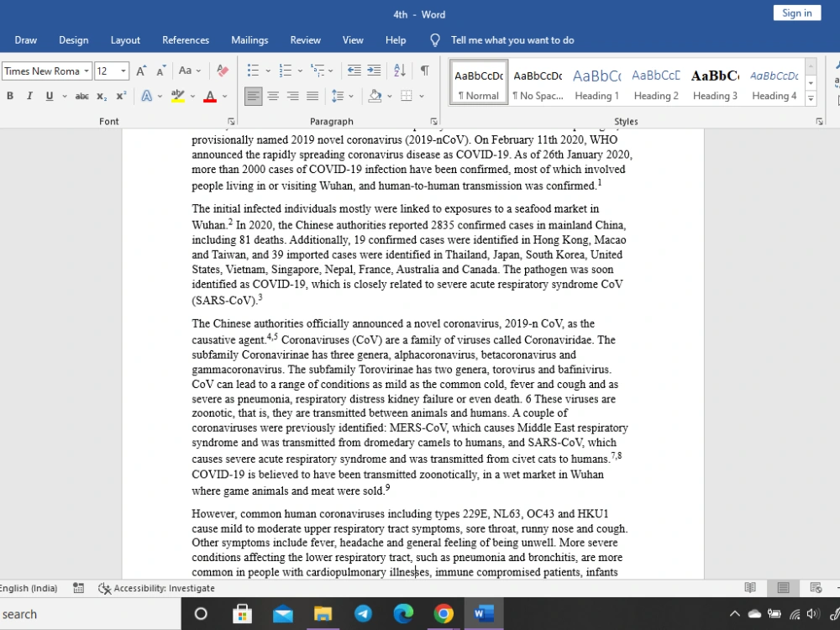Open File Explorer from the taskbar
Screen dimensions: 840x630
point(323,613)
